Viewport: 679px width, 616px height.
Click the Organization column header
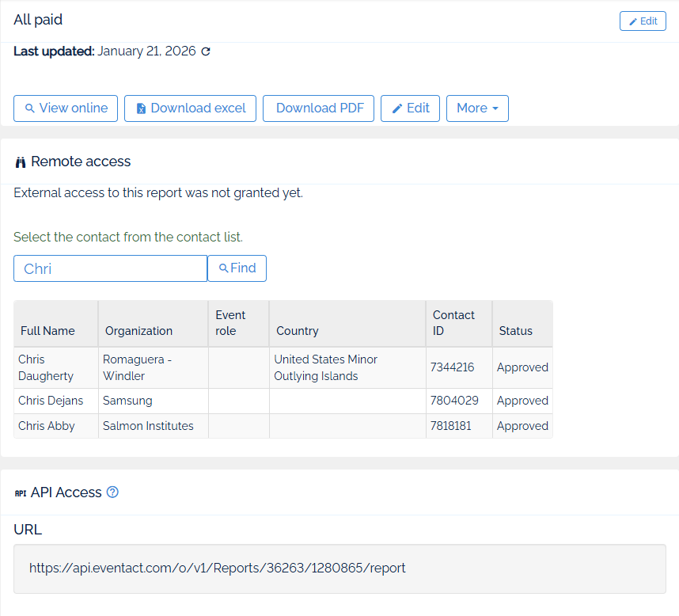tap(138, 331)
